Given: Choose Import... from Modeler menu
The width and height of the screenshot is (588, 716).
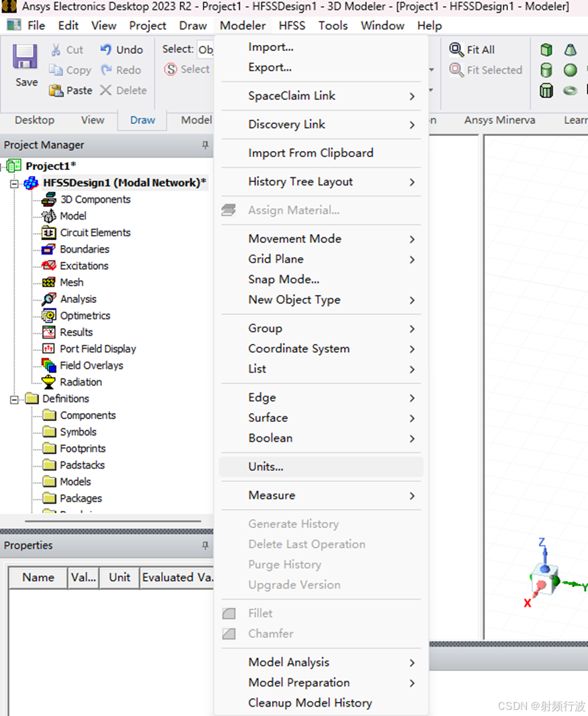Looking at the screenshot, I should click(321, 47).
